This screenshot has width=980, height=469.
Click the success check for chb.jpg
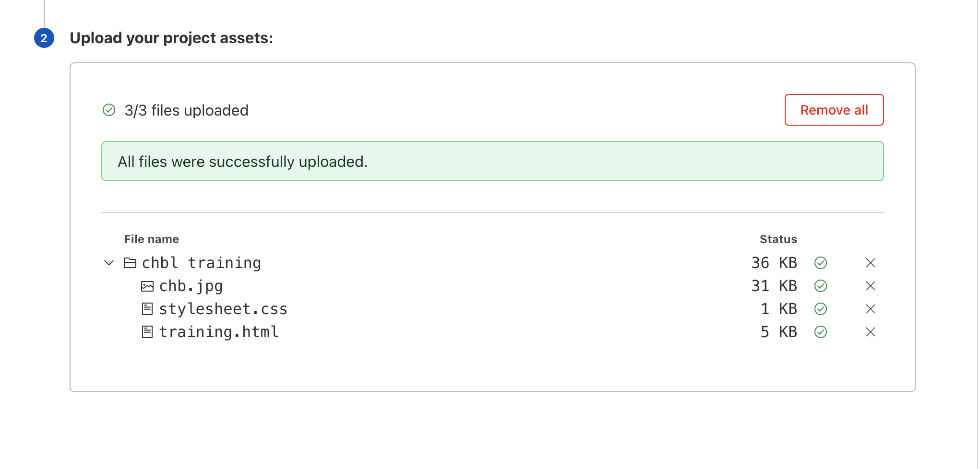821,286
